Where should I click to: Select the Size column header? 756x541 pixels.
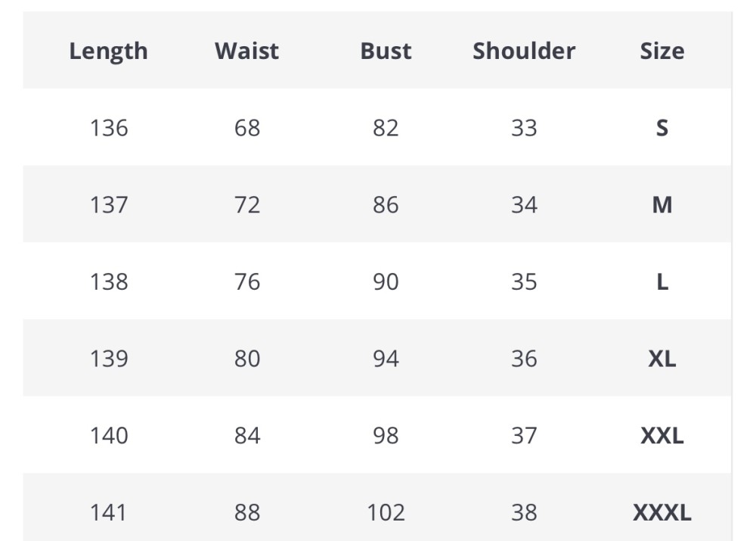[x=661, y=51]
